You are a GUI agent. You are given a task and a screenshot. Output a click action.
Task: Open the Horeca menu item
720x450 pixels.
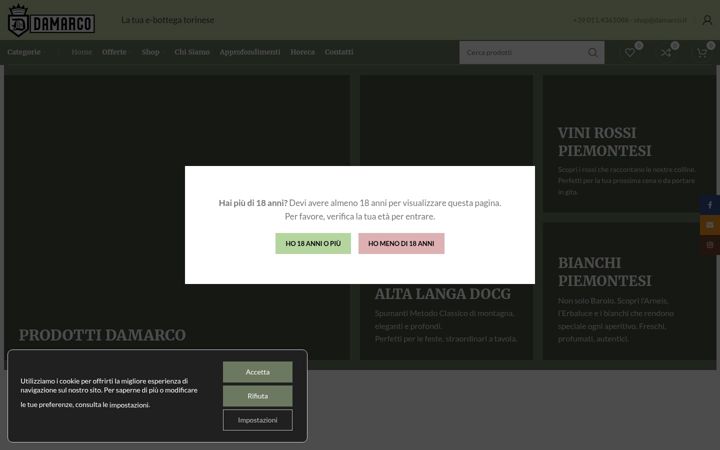(x=303, y=52)
